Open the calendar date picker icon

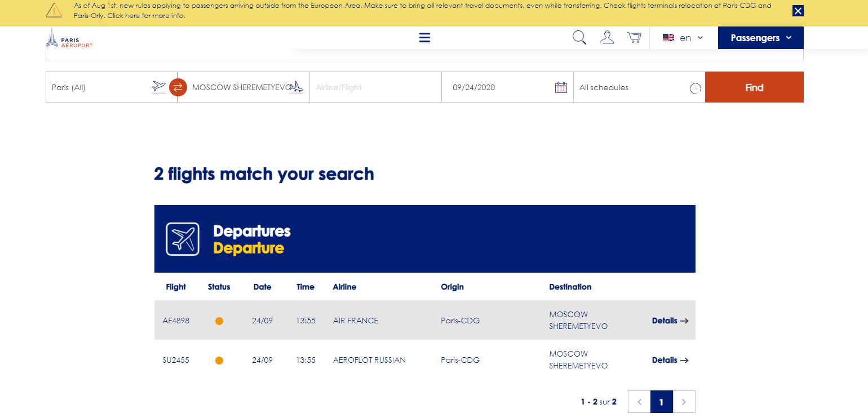click(x=561, y=87)
